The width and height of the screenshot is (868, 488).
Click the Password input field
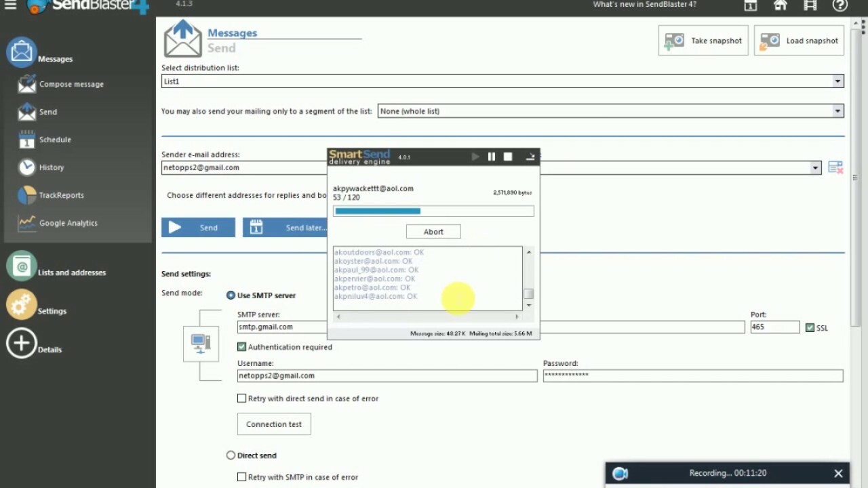tap(693, 375)
